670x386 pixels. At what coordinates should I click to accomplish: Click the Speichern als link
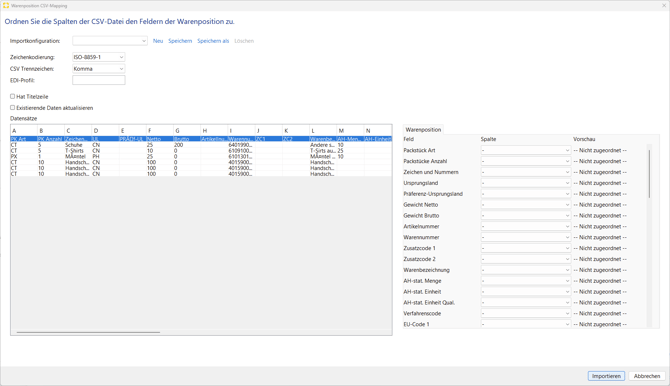pyautogui.click(x=213, y=41)
